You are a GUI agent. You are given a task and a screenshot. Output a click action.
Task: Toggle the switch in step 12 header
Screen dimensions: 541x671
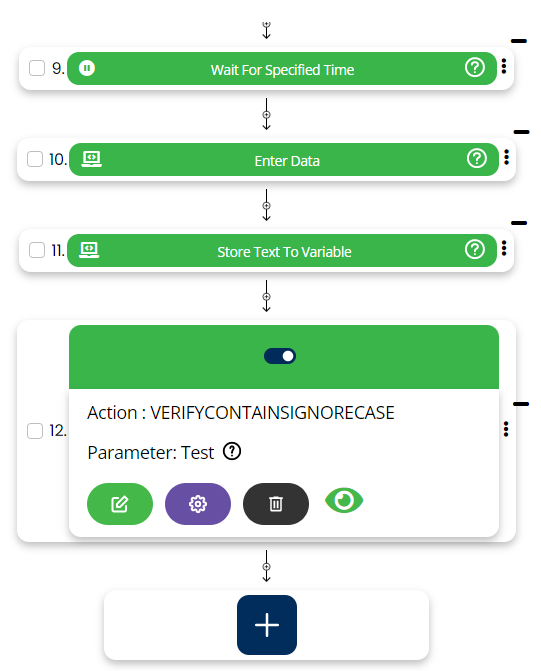[x=280, y=356]
